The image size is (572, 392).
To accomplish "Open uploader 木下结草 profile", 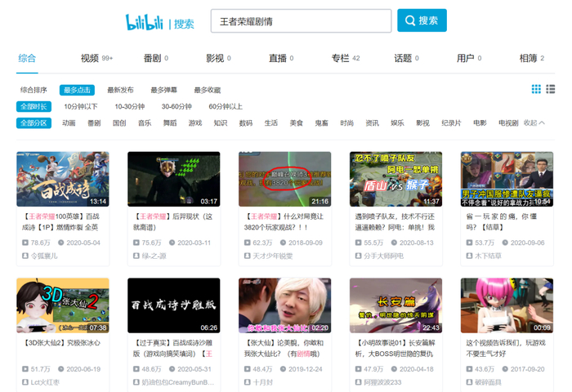I will coord(488,256).
